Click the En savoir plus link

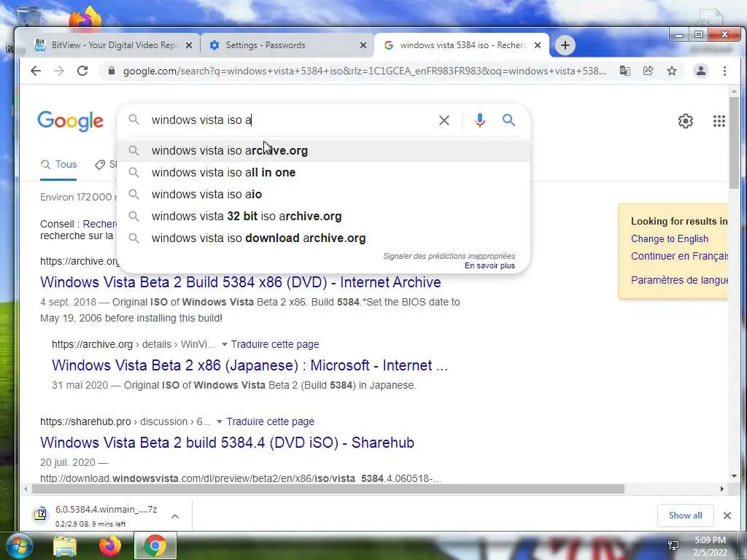(489, 265)
